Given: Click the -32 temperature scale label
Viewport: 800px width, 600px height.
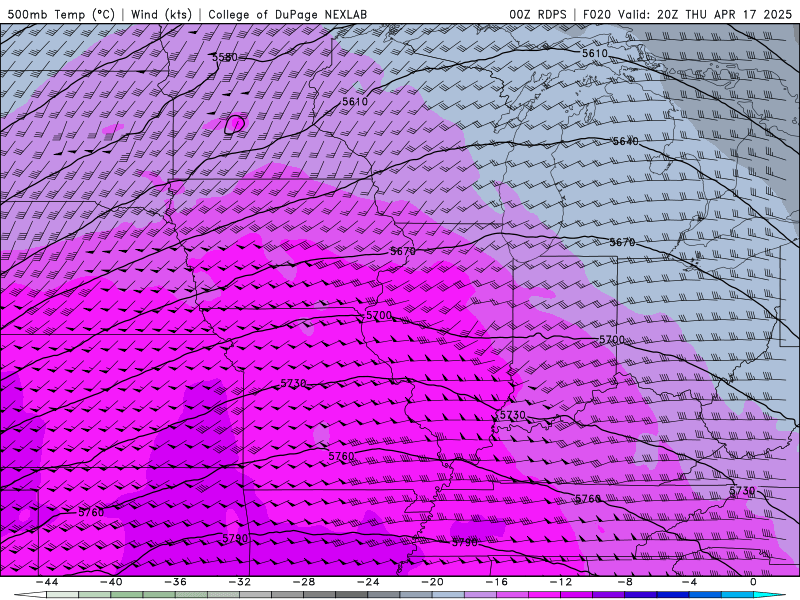Looking at the screenshot, I should (240, 582).
